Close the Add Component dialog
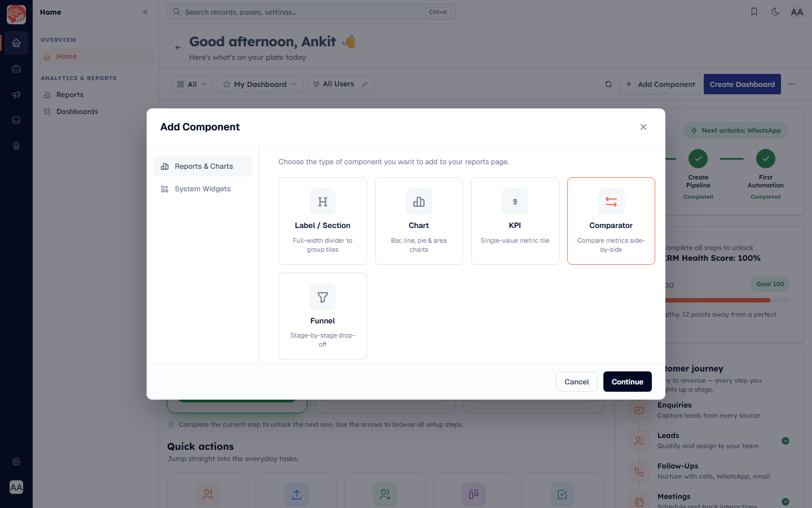The image size is (812, 508). pos(643,127)
